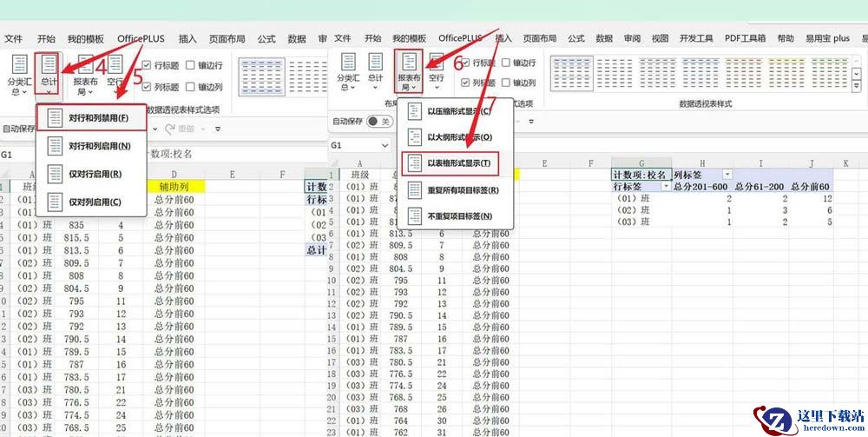Choose 对行和列启用(N) from totals menu
The height and width of the screenshot is (437, 868).
pyautogui.click(x=91, y=146)
